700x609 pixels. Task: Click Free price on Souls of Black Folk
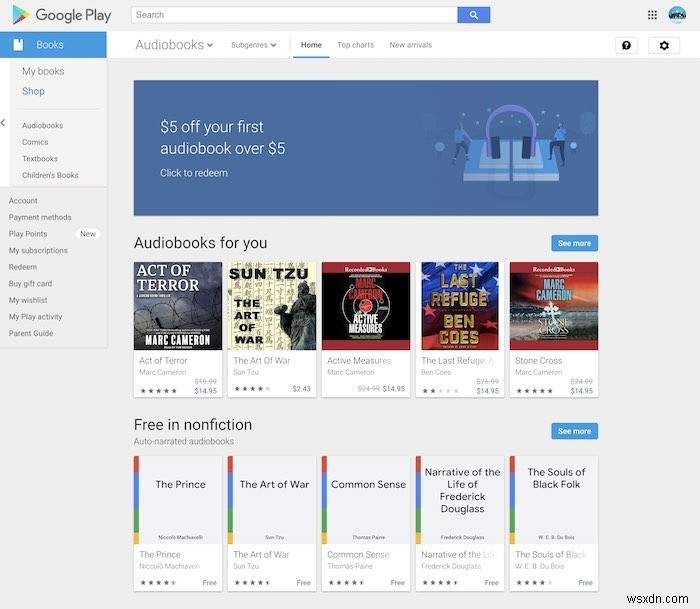click(585, 583)
